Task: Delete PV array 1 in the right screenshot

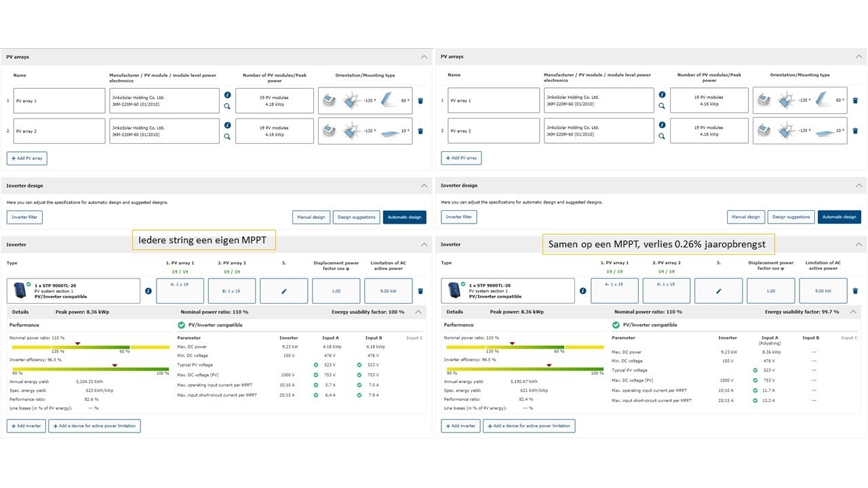Action: point(855,100)
